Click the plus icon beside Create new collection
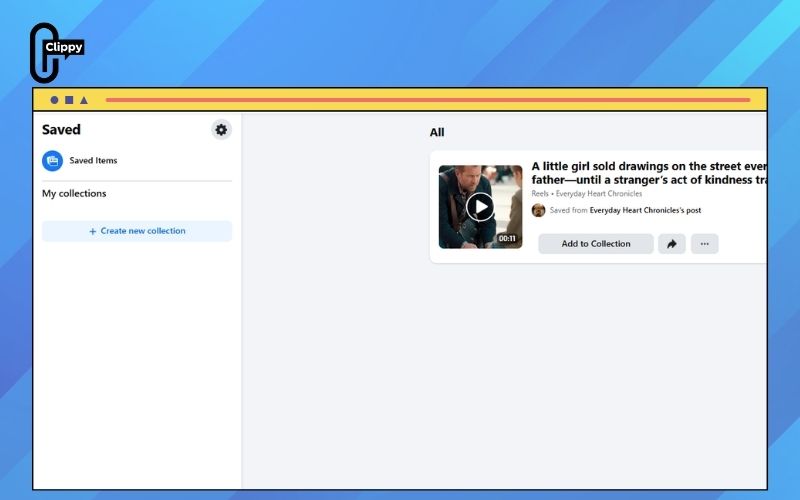This screenshot has width=800, height=500. (92, 232)
